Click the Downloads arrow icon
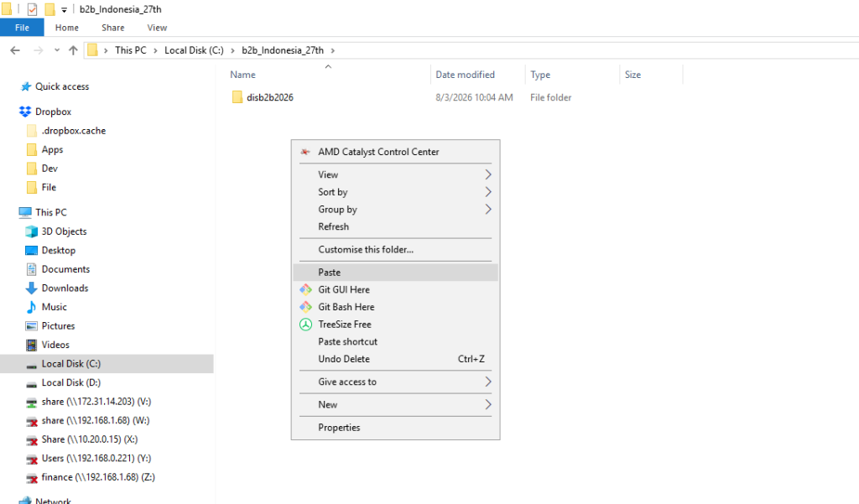 pos(32,288)
